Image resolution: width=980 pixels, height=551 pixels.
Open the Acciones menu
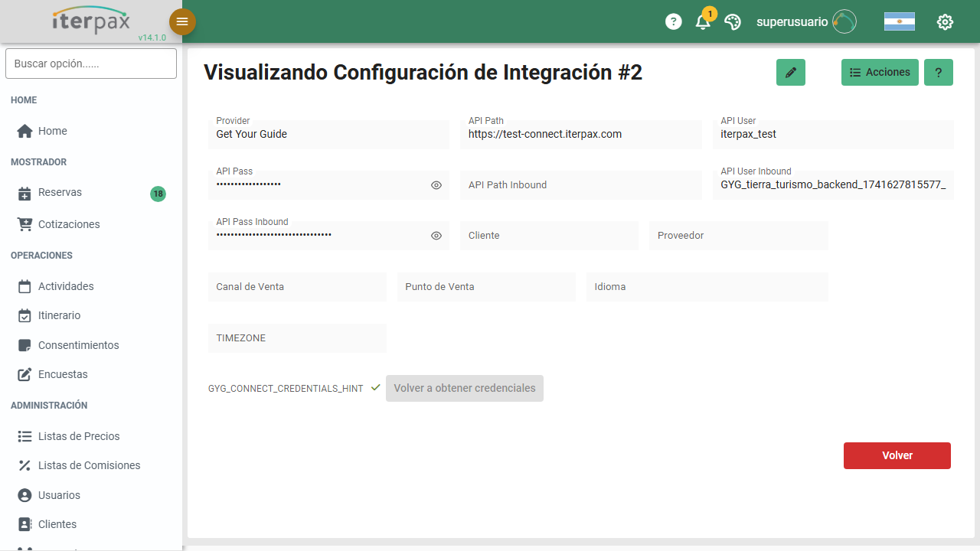(x=879, y=72)
